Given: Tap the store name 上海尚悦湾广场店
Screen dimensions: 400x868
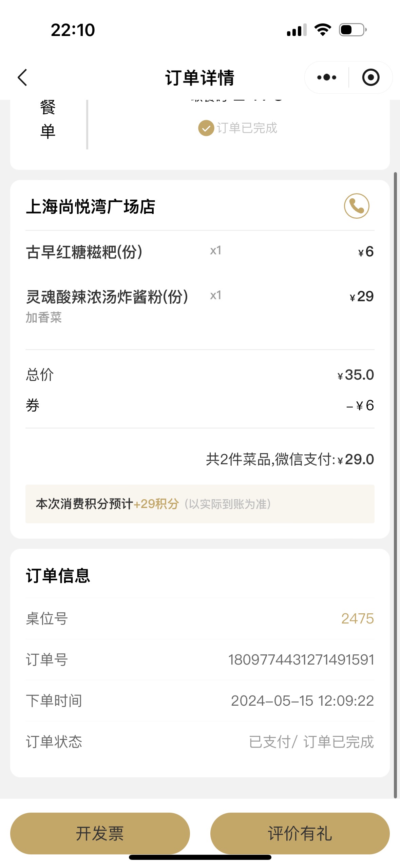Looking at the screenshot, I should point(91,207).
